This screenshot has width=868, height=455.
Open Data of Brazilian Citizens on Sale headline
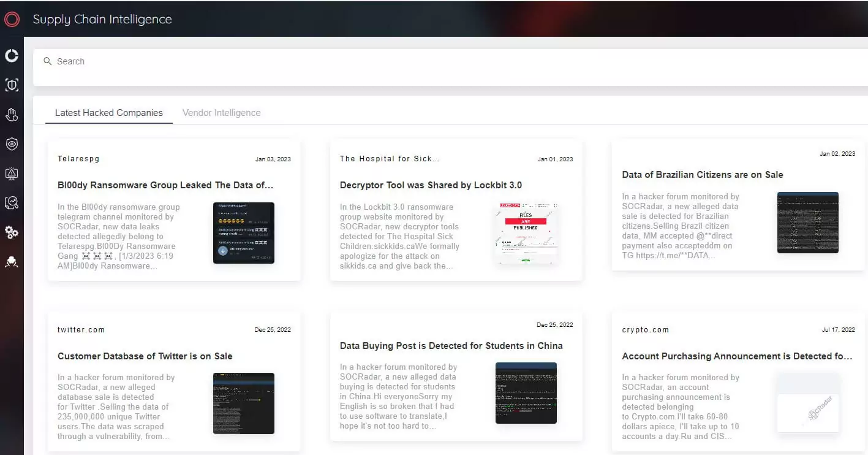(x=702, y=175)
